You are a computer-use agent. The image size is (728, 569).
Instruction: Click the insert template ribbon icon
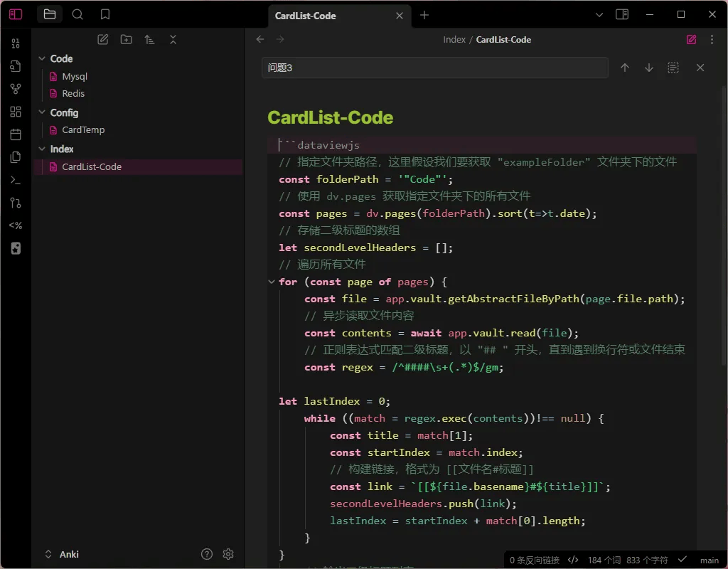click(x=16, y=157)
